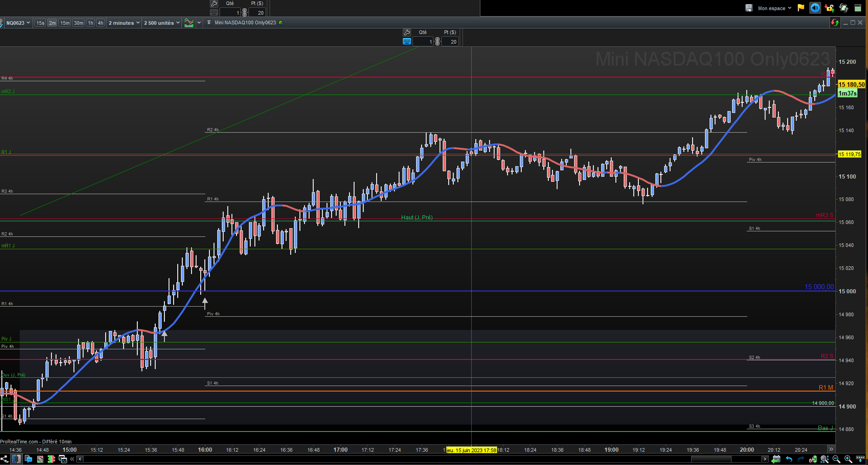Click the share icon in bottom-left corner
This screenshot has height=465, width=868.
point(5,459)
